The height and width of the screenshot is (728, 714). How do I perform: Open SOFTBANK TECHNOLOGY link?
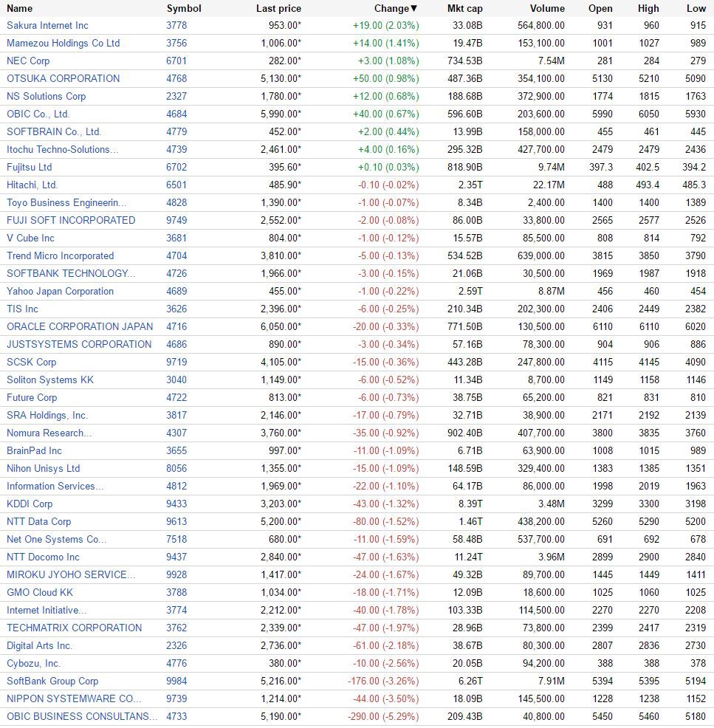coord(71,273)
